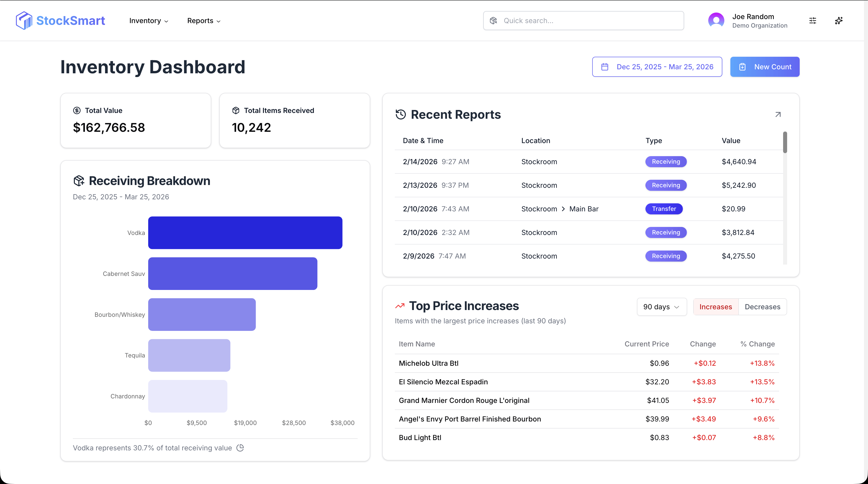This screenshot has height=484, width=868.
Task: Click 2/13/2026 9:37 PM report date
Action: click(436, 185)
